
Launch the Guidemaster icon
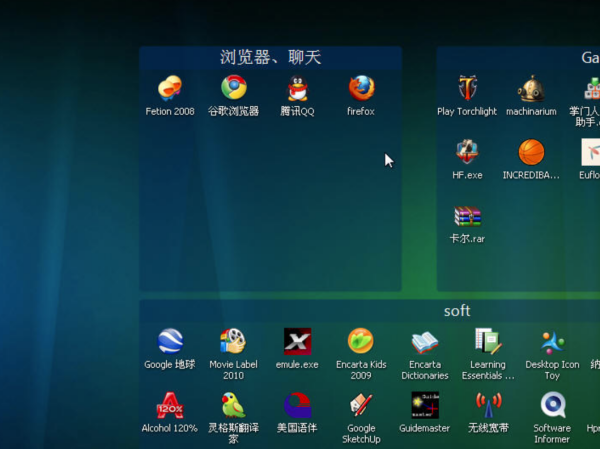click(425, 405)
